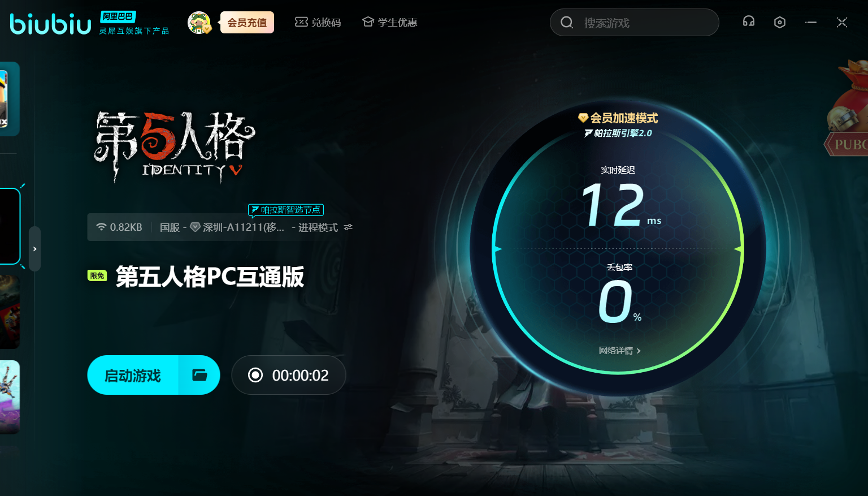868x496 pixels.
Task: Expand the left game sidebar
Action: tap(34, 249)
